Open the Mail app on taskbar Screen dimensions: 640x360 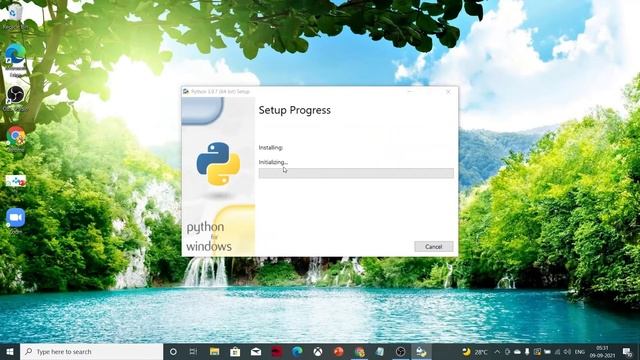pyautogui.click(x=256, y=351)
